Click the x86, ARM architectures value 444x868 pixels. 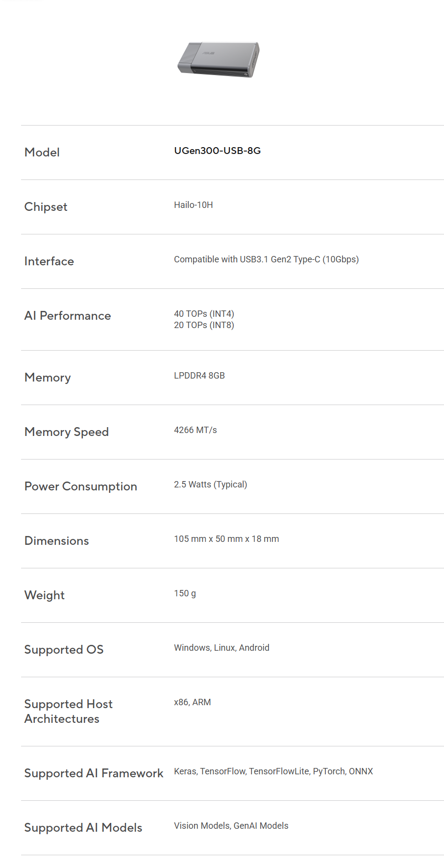[x=192, y=702]
